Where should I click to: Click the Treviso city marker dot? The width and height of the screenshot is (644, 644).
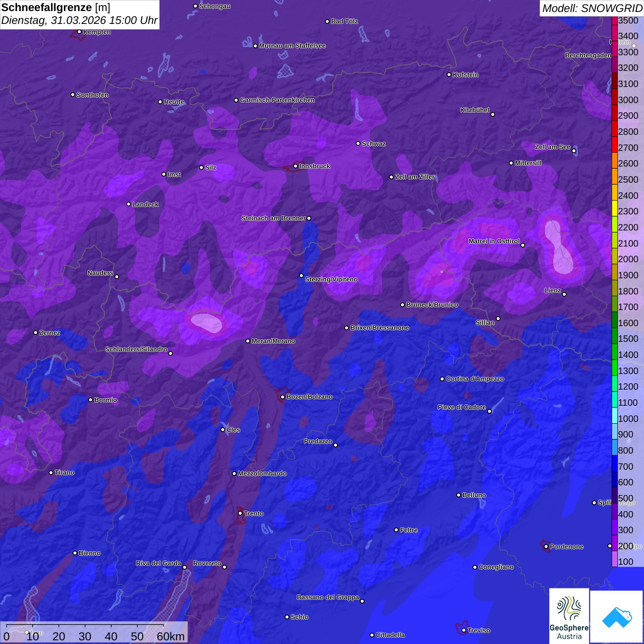(x=464, y=630)
